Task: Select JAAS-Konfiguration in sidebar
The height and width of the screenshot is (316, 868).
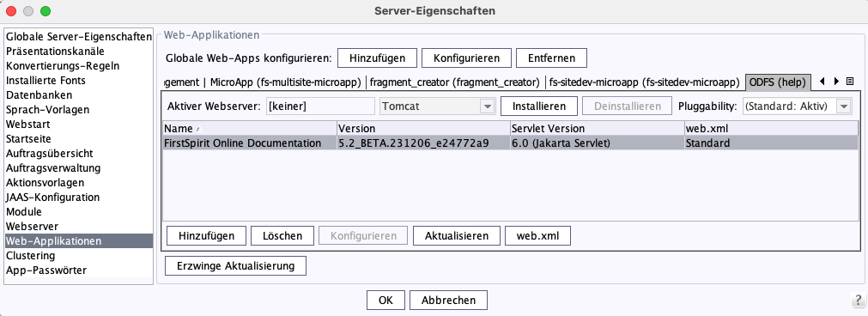Action: tap(79, 197)
